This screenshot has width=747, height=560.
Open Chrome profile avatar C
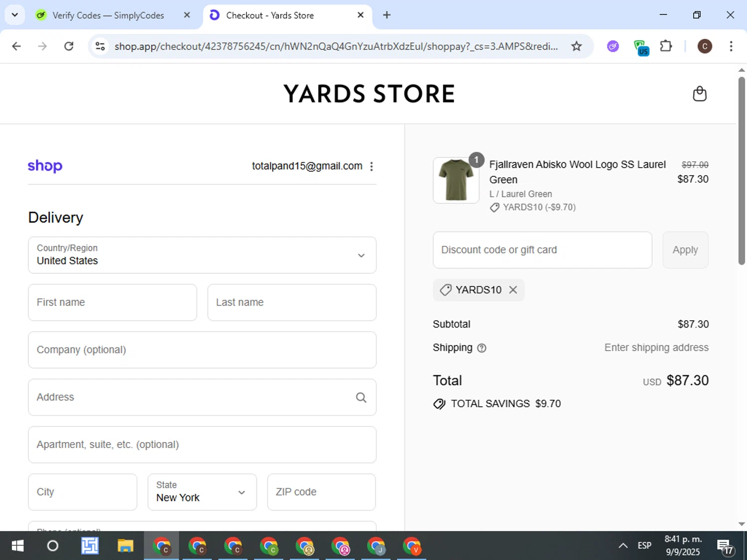[x=704, y=46]
